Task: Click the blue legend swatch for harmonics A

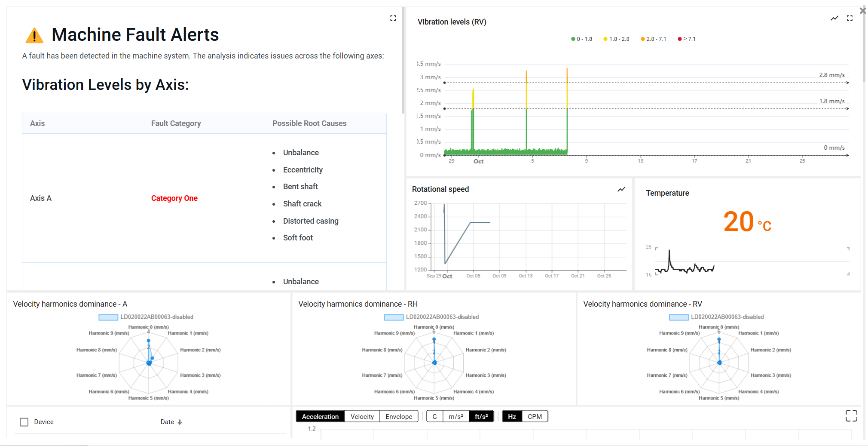Action: 108,317
